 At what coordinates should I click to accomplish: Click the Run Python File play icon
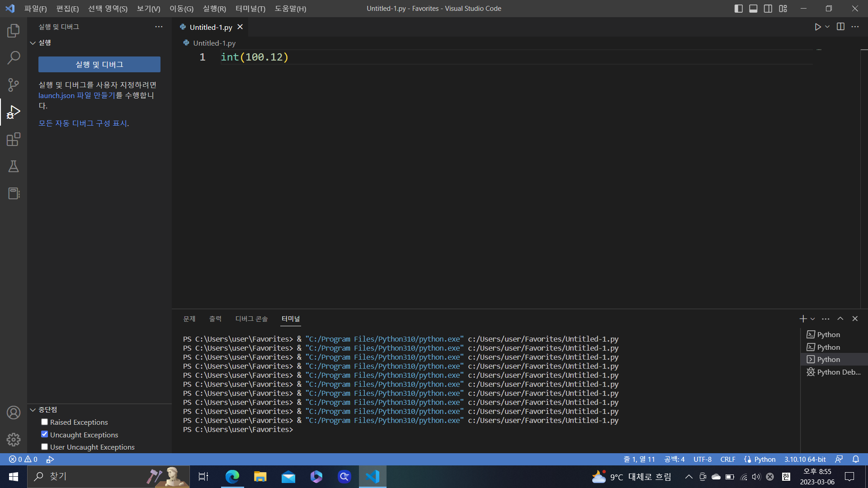coord(817,27)
